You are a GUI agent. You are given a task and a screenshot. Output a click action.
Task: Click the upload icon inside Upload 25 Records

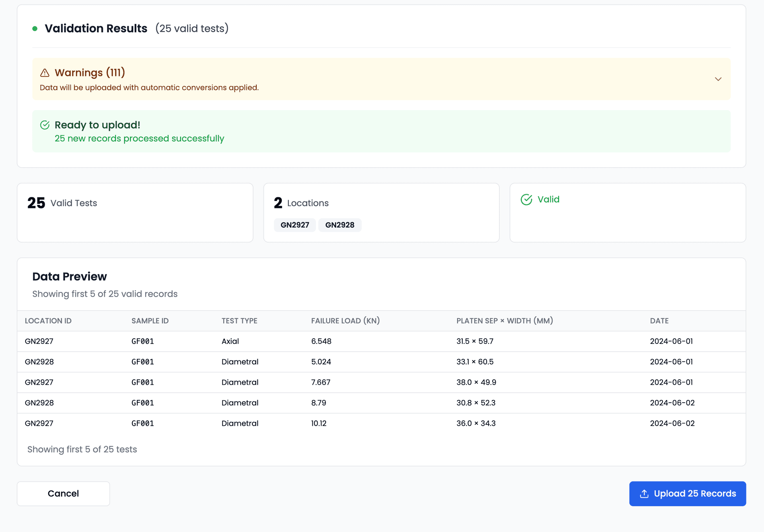coord(645,493)
